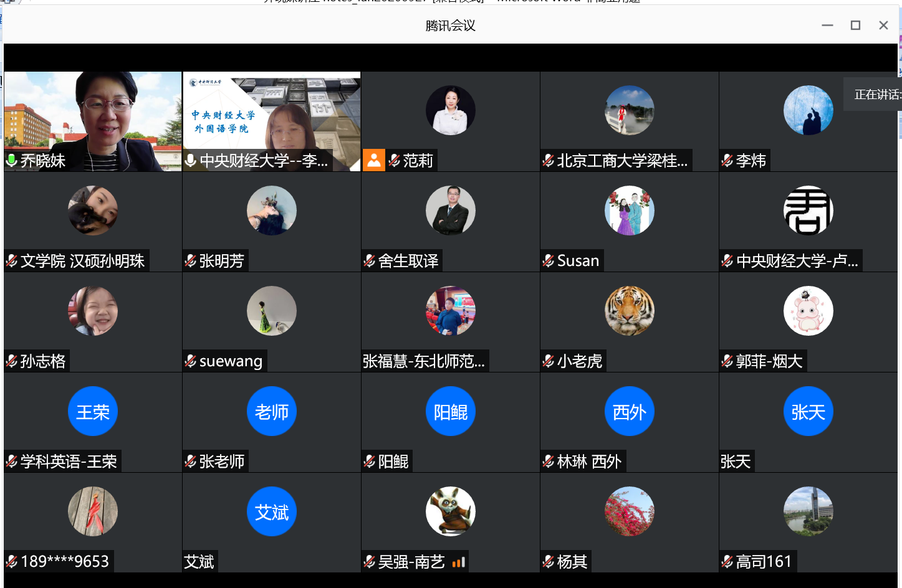Click muted mic icon next to 杨其
This screenshot has height=588, width=902.
(x=548, y=562)
